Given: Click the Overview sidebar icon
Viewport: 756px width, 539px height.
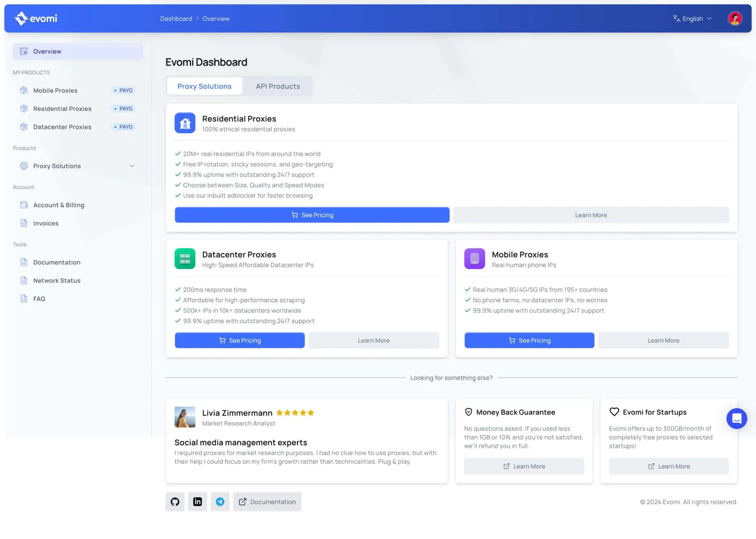Looking at the screenshot, I should pyautogui.click(x=24, y=51).
